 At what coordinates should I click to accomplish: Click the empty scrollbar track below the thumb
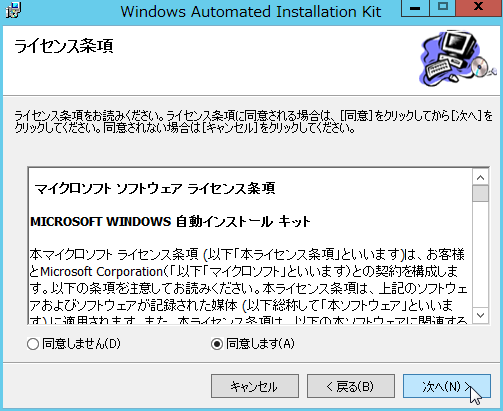pos(480,254)
